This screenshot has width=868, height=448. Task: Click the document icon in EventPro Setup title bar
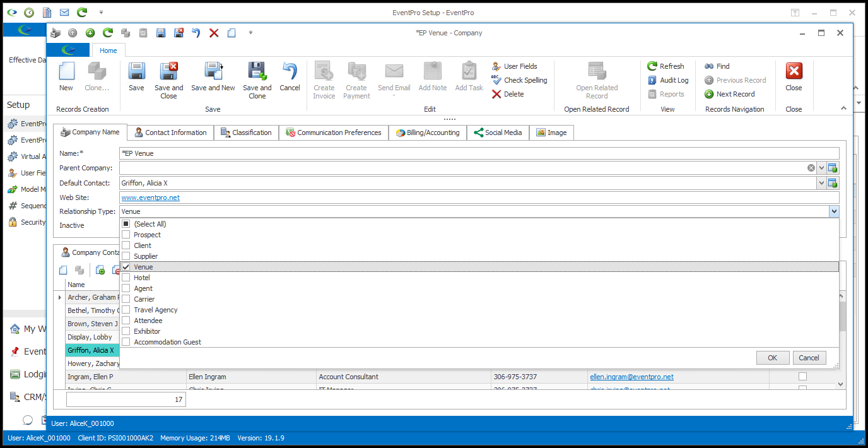click(47, 13)
